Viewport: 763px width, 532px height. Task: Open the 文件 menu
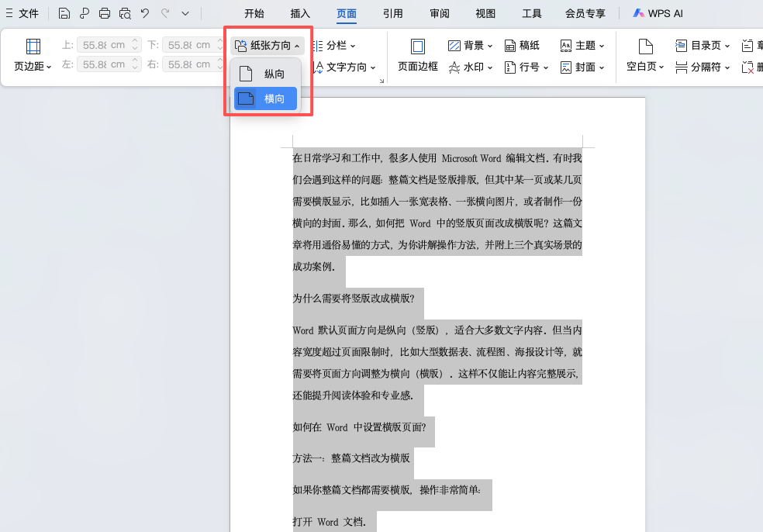(28, 13)
